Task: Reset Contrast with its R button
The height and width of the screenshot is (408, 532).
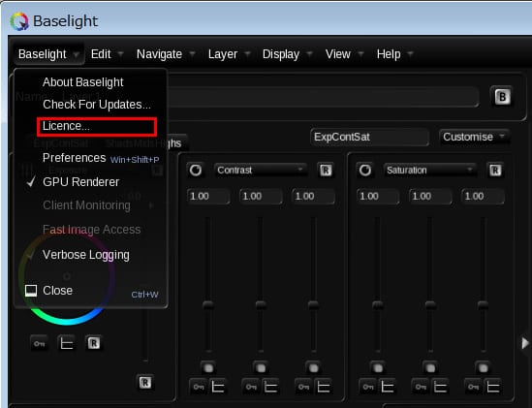Action: pyautogui.click(x=326, y=170)
